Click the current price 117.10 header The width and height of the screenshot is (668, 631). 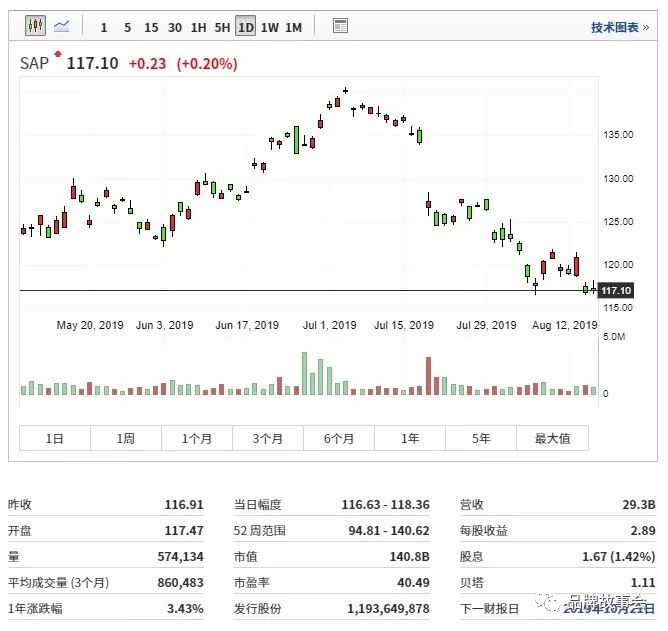click(92, 63)
